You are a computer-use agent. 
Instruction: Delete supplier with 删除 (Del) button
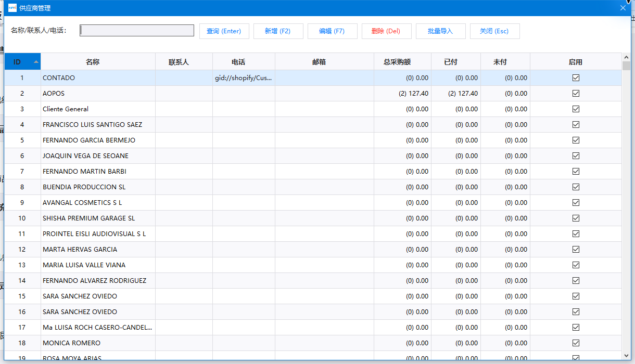click(x=386, y=31)
